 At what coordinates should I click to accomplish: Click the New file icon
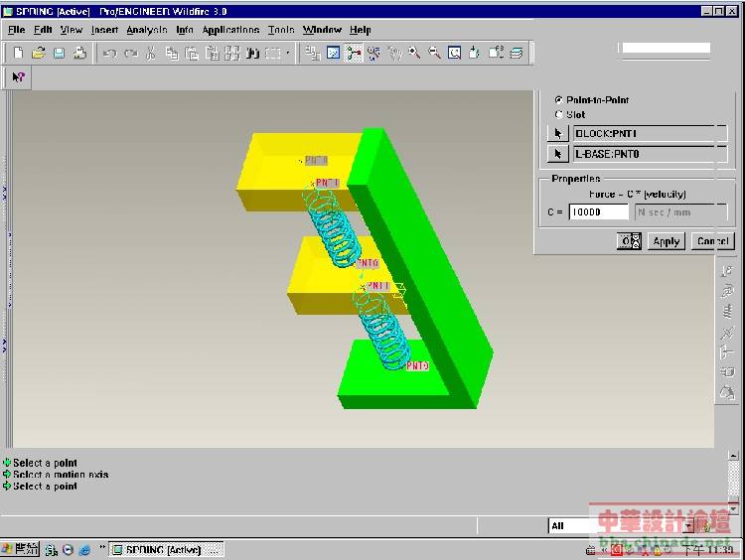[x=17, y=53]
